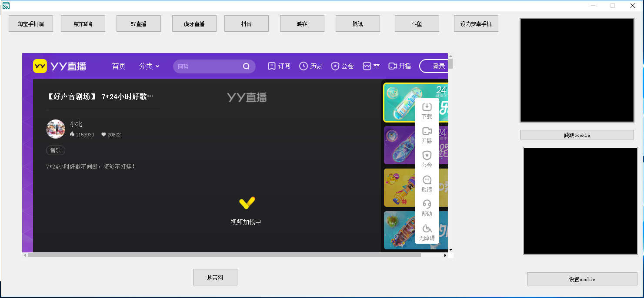Click the search magnifier icon
The image size is (644, 298).
[246, 66]
